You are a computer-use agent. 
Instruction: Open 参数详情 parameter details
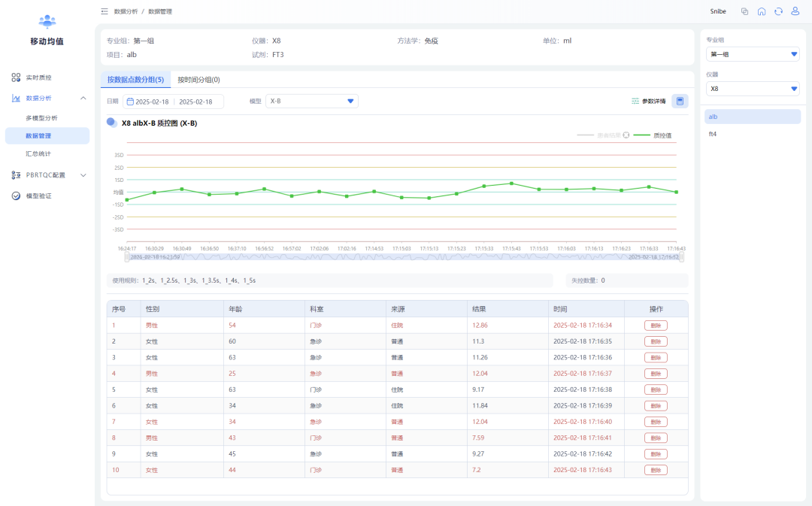click(x=648, y=101)
